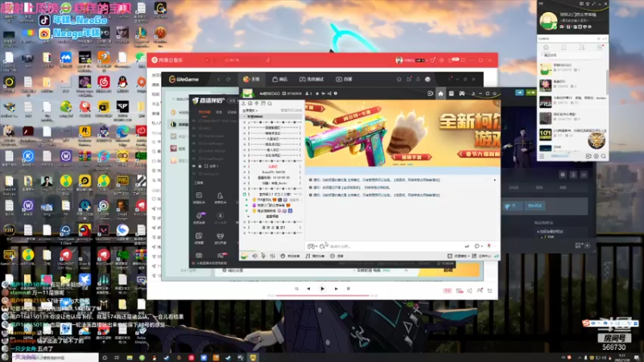
Task: Open the audio mixer icon in YY channel toolbar
Action: (272, 256)
